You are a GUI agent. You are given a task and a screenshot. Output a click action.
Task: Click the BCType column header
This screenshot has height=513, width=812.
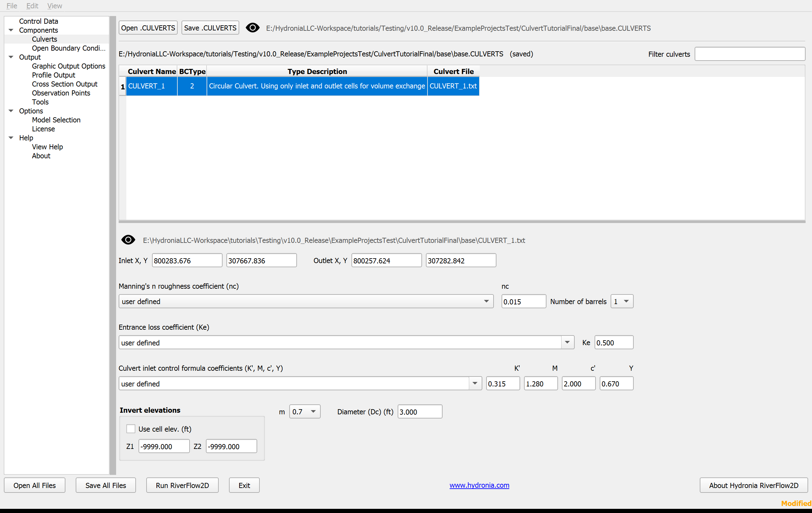[x=192, y=71]
